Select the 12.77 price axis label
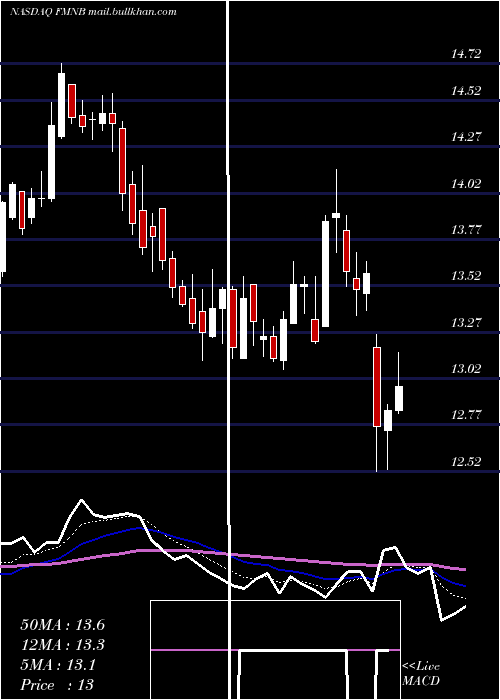The width and height of the screenshot is (500, 700). click(466, 415)
